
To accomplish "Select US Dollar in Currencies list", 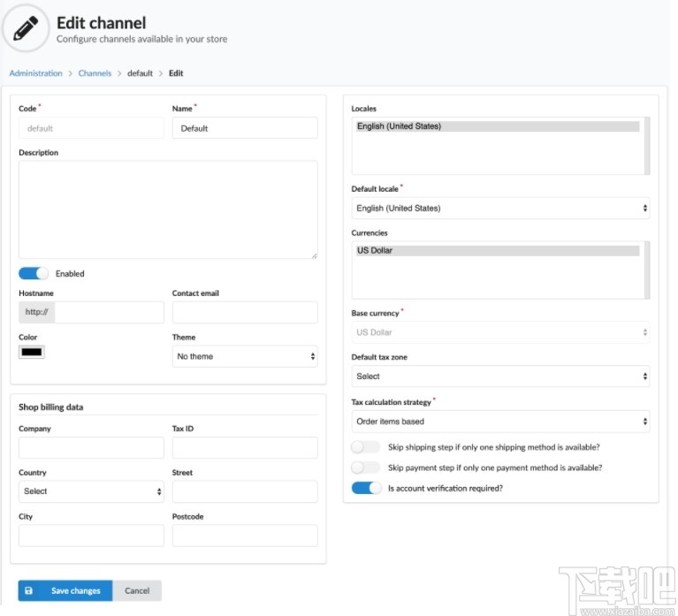I will (x=497, y=251).
